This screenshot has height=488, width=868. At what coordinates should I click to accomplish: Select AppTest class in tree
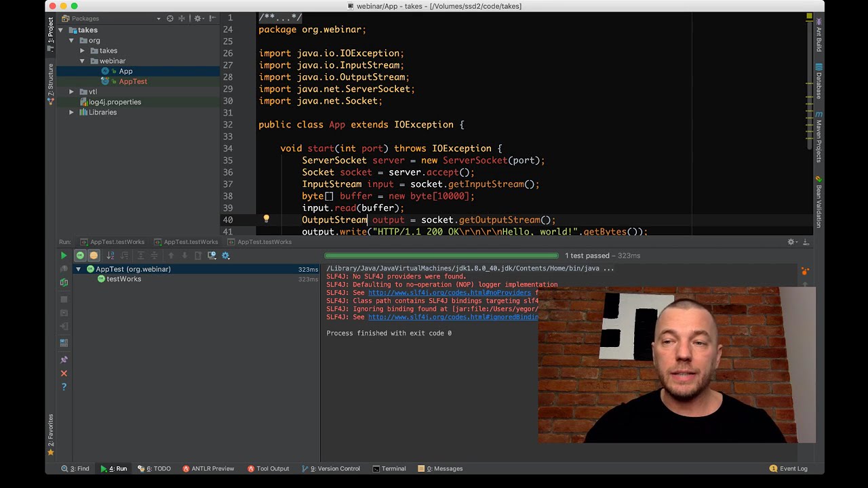133,81
